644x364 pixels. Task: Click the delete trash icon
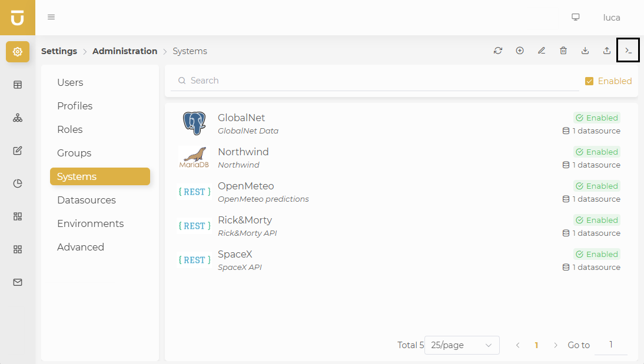[x=563, y=51]
